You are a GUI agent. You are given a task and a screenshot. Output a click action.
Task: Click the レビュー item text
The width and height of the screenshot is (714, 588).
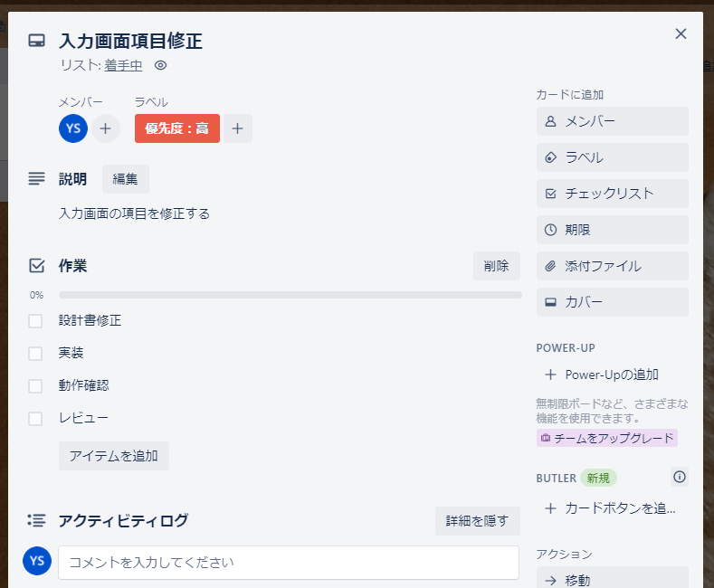pos(83,418)
